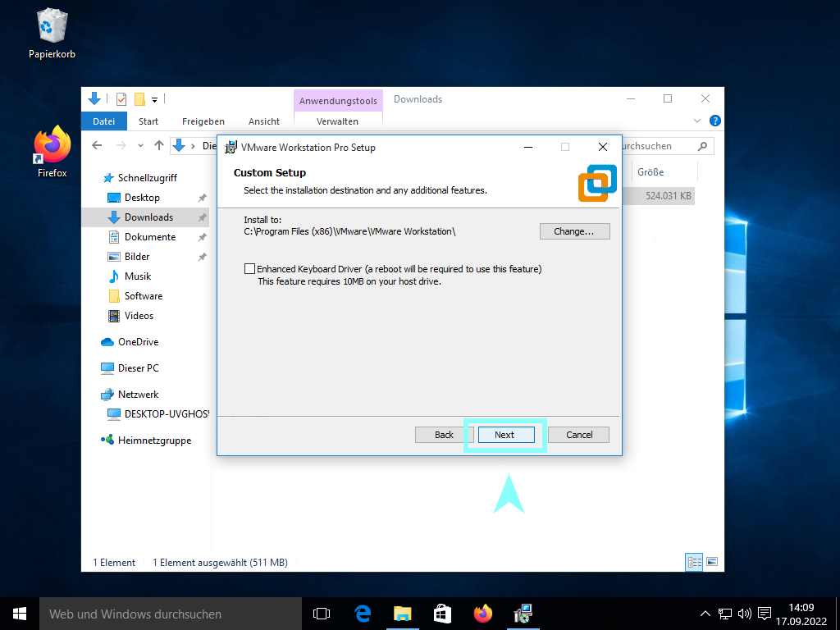Click the Windows search box on the taskbar
The height and width of the screenshot is (630, 840).
tap(164, 613)
